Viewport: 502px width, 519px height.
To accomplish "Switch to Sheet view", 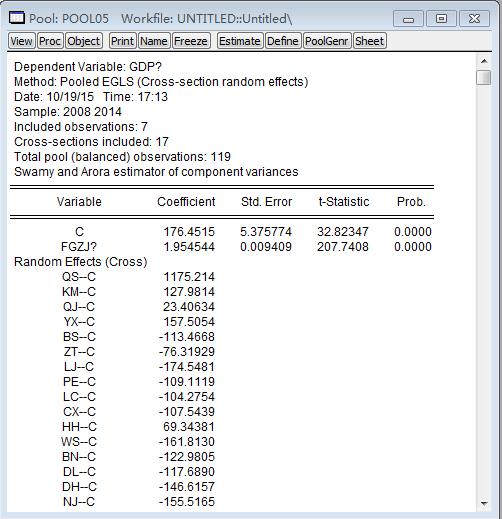I will 369,41.
